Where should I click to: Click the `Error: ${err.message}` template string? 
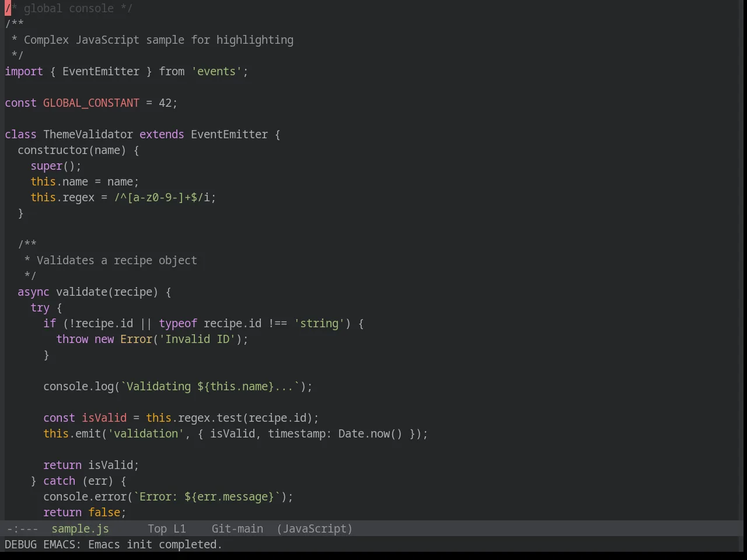click(x=207, y=496)
